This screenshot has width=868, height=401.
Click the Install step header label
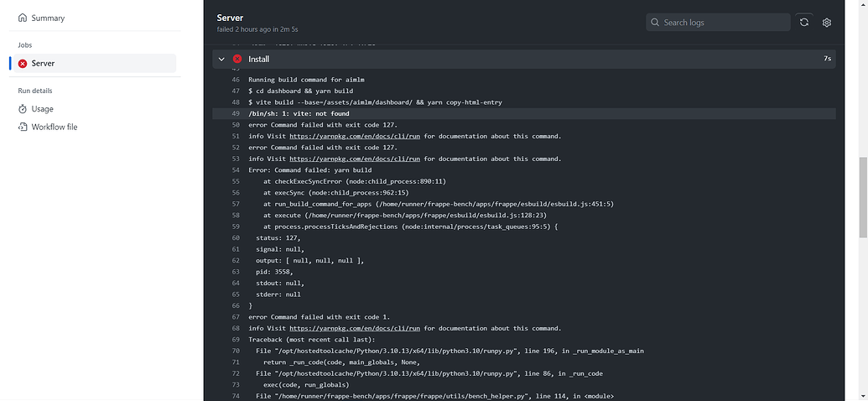[x=258, y=60]
